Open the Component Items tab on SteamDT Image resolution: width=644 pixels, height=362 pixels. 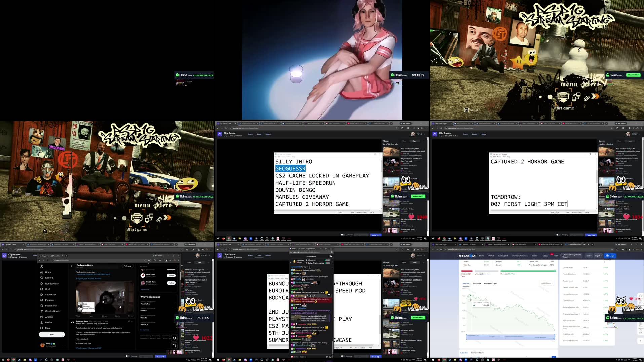pyautogui.click(x=478, y=353)
